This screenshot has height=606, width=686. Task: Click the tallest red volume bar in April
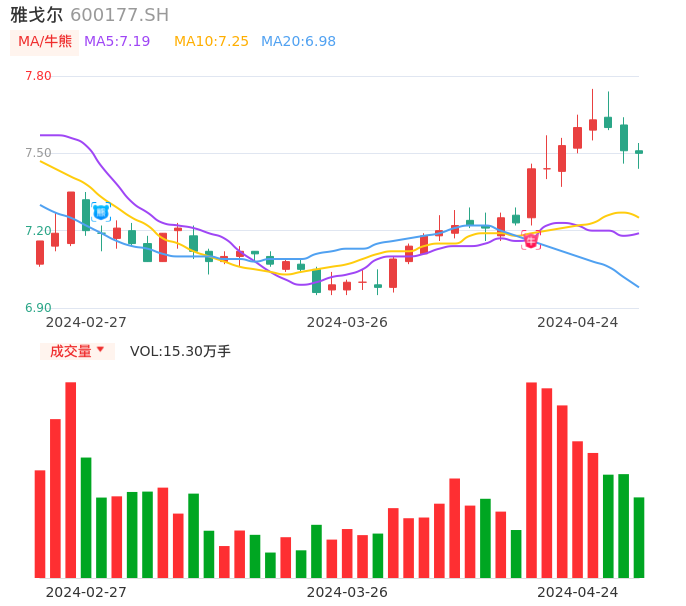[531, 480]
